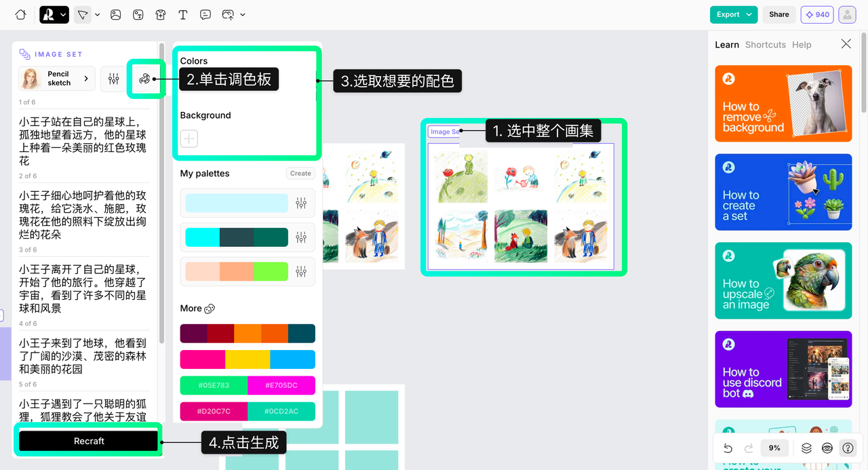Select the light blue single-color palette
The height and width of the screenshot is (470, 868).
click(237, 203)
